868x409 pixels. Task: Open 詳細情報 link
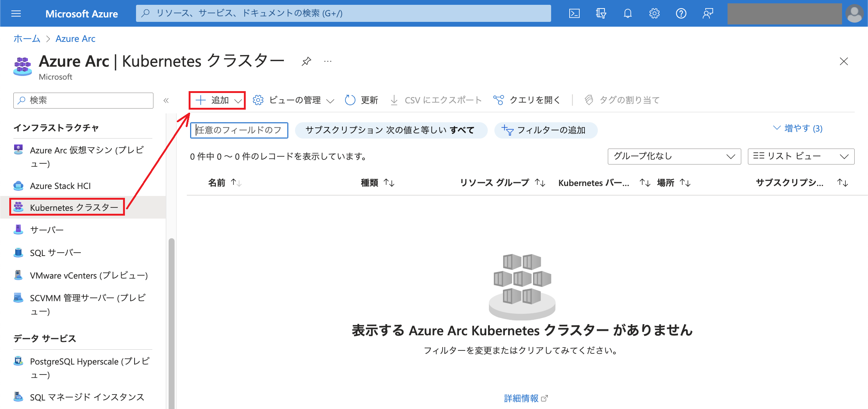click(x=526, y=398)
